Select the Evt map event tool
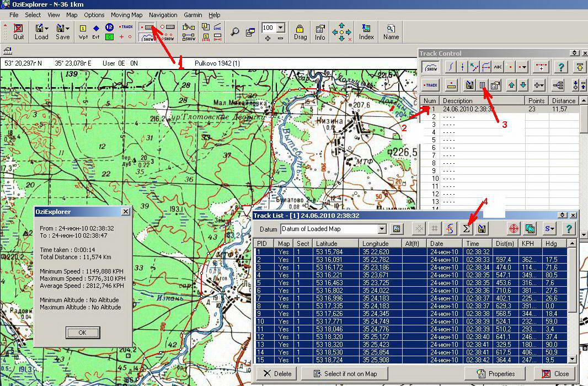 [x=96, y=32]
